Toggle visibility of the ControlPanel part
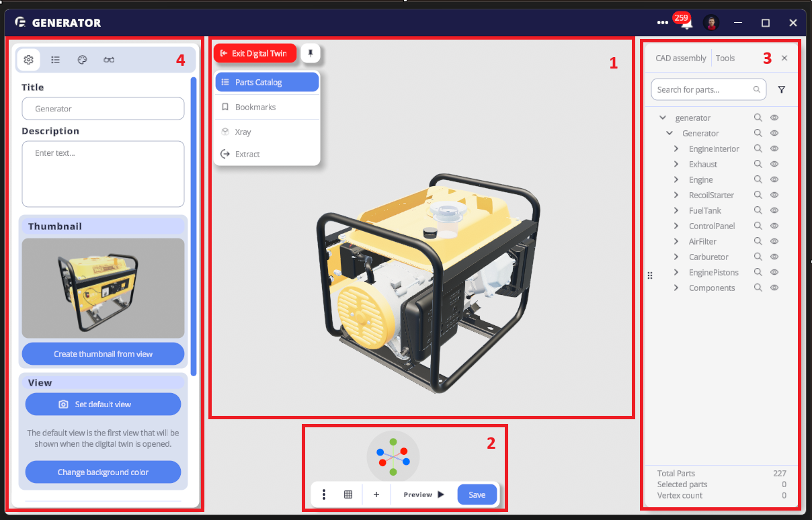This screenshot has height=520, width=812. point(774,226)
